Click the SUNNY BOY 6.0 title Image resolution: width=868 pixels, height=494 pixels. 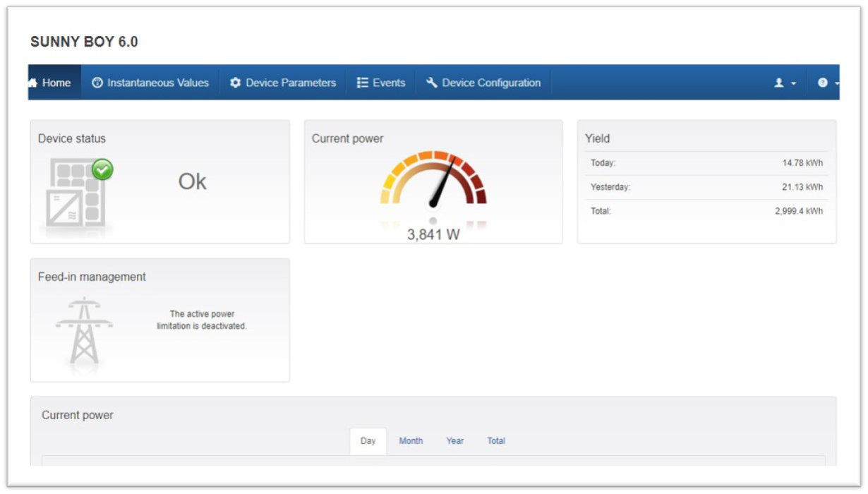coord(84,42)
